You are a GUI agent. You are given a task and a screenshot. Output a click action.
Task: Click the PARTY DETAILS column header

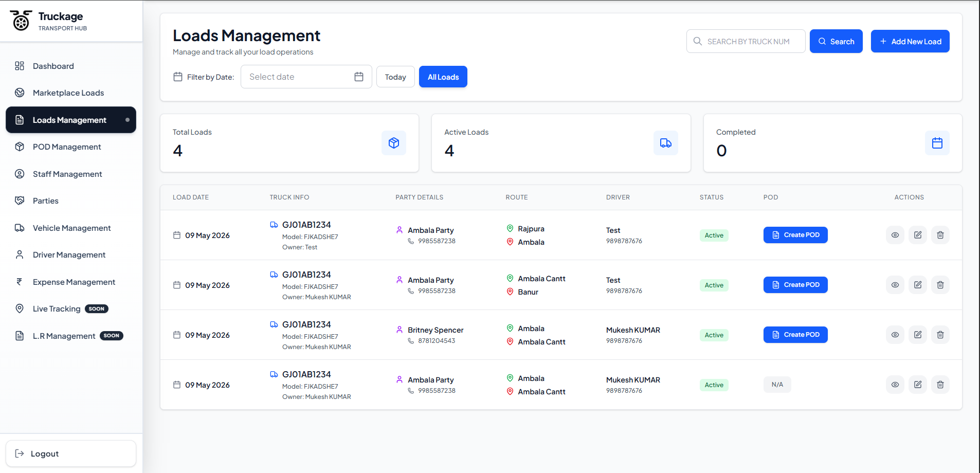(x=420, y=197)
